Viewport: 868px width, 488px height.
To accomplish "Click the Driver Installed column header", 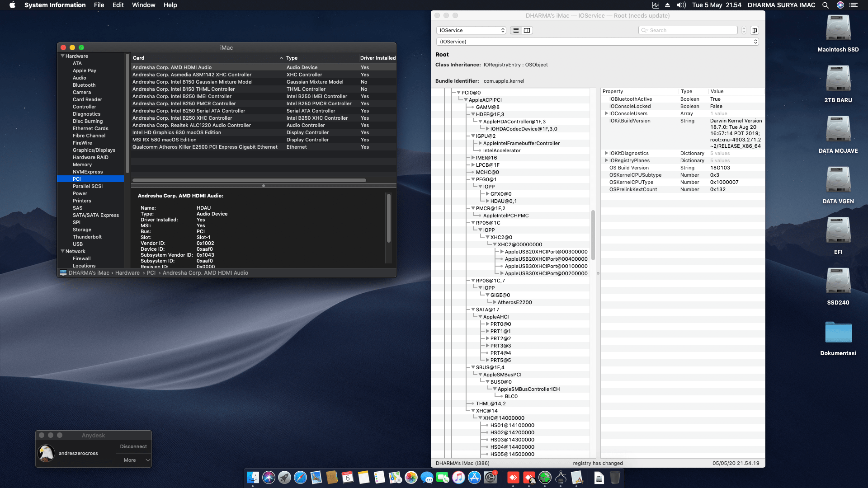I will (377, 58).
